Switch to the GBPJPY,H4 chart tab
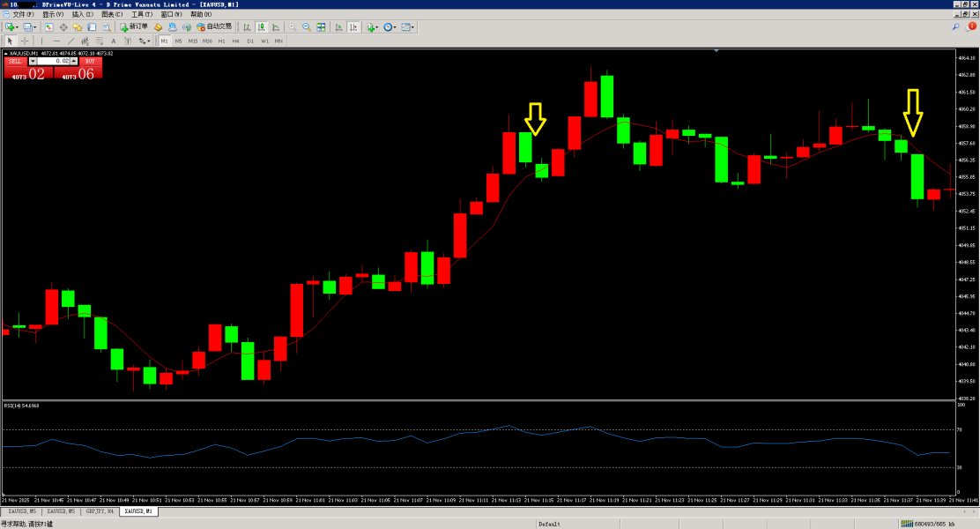The width and height of the screenshot is (980, 529). [100, 511]
